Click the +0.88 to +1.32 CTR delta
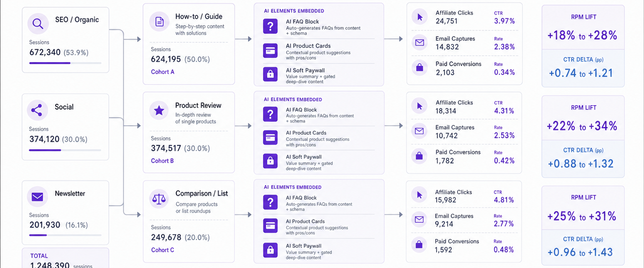The image size is (644, 268). 581,163
